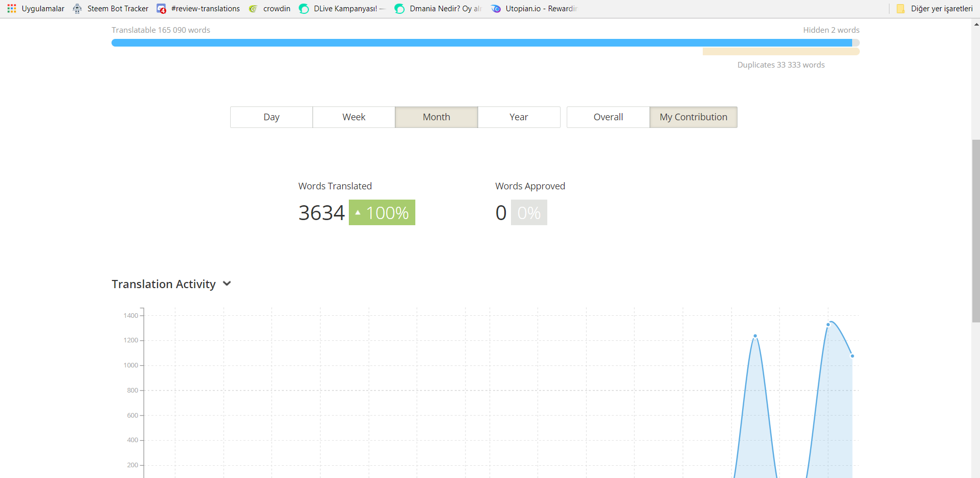
Task: Click the green 100% badge
Action: point(382,212)
